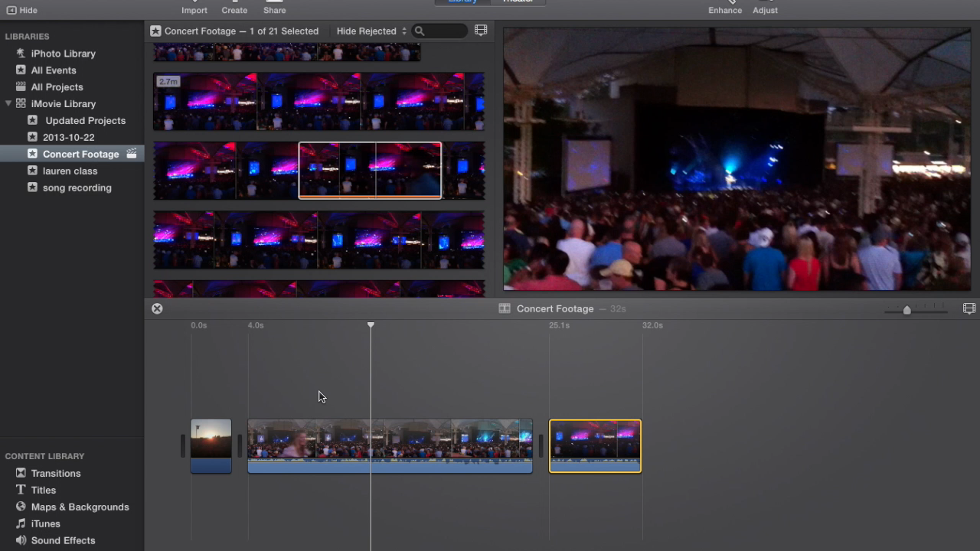Open the Adjust tools button
This screenshot has width=980, height=551.
click(x=765, y=9)
